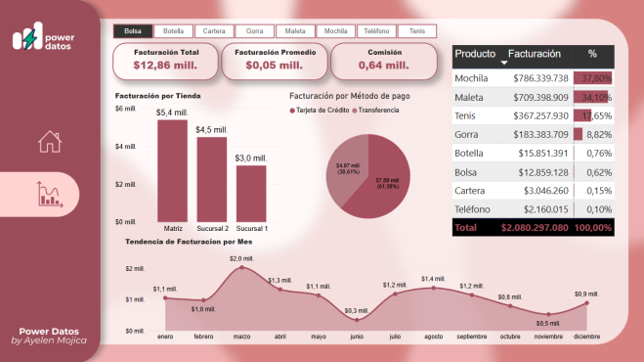This screenshot has height=362, width=644.
Task: Click the octubre axis label
Action: [x=510, y=337]
